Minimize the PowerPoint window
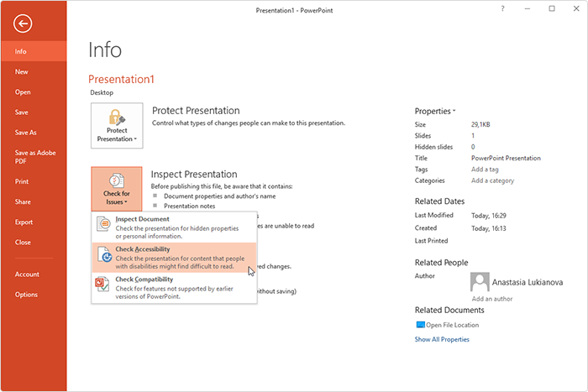 [528, 8]
